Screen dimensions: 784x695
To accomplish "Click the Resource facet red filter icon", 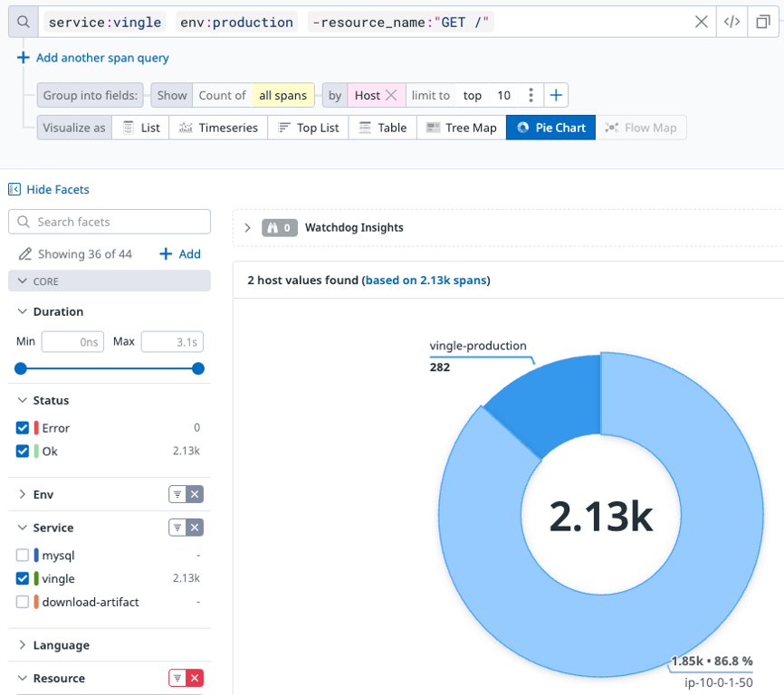I will [177, 678].
